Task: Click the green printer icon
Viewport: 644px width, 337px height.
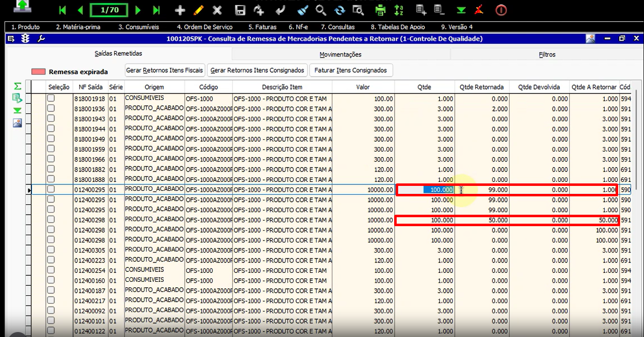Action: tap(380, 10)
